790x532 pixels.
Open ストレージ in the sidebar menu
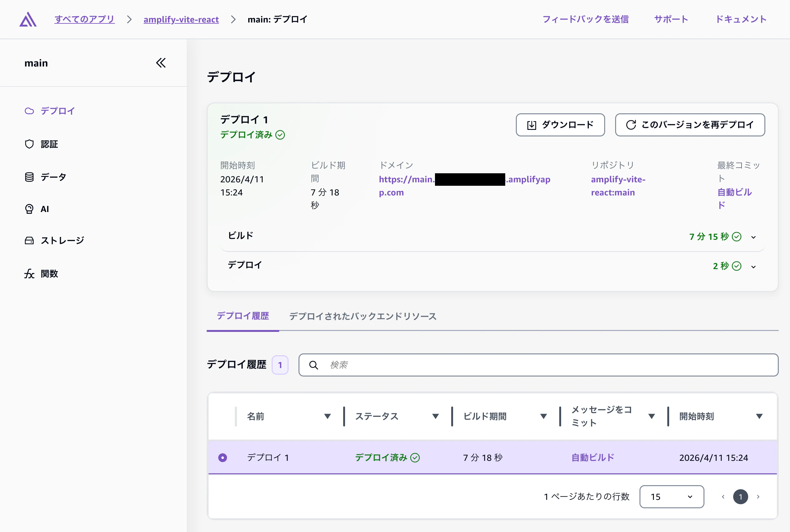[62, 240]
